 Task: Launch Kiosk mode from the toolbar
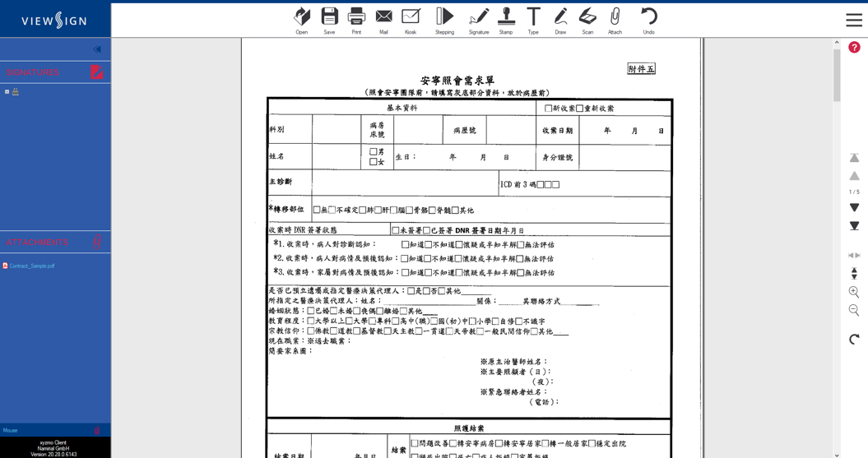(x=411, y=21)
